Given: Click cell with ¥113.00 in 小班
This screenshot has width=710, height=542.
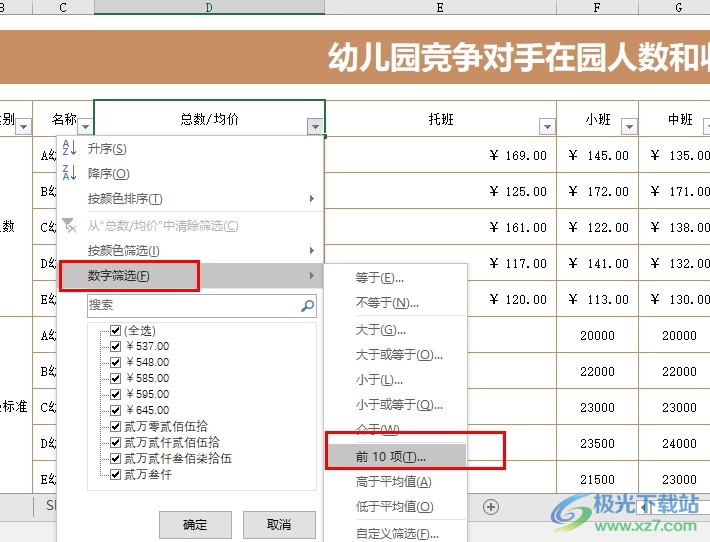Looking at the screenshot, I should click(x=597, y=299).
